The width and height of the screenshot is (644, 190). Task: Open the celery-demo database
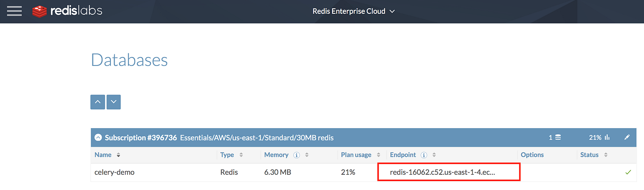[115, 172]
